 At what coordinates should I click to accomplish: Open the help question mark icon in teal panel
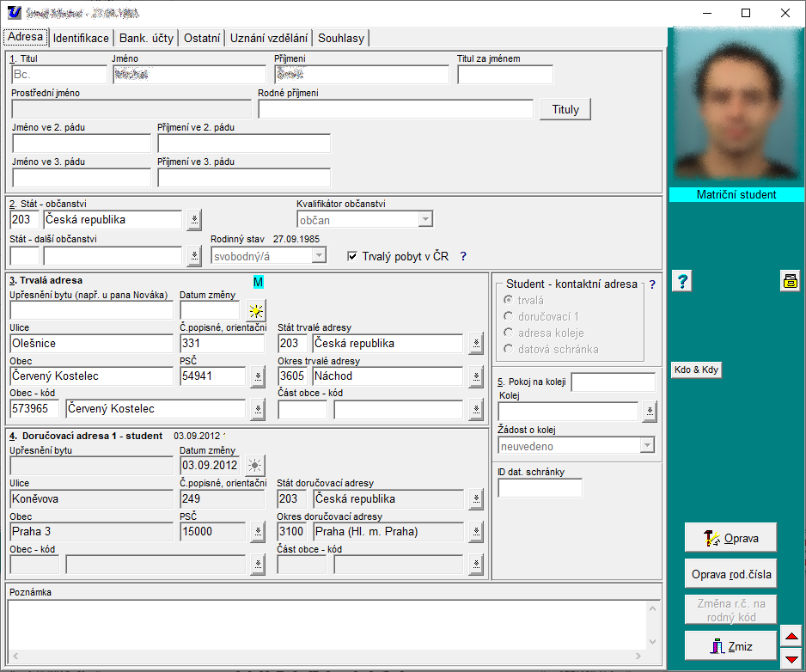pos(681,281)
